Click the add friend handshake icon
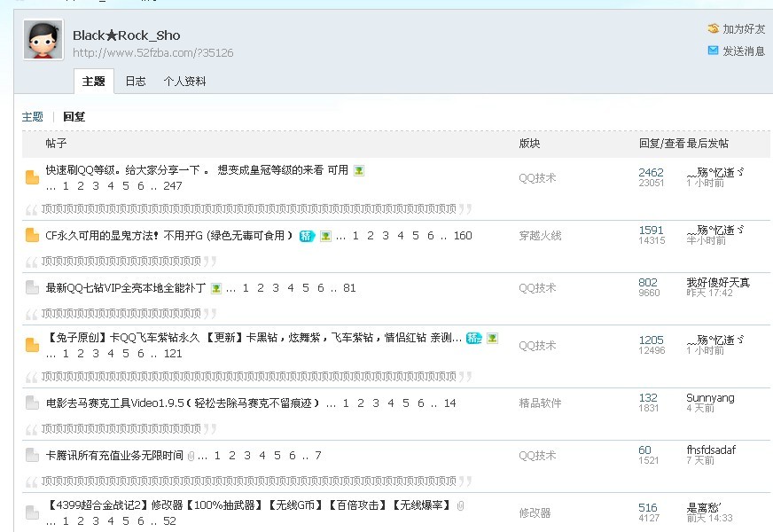This screenshot has height=532, width=773. (x=713, y=28)
